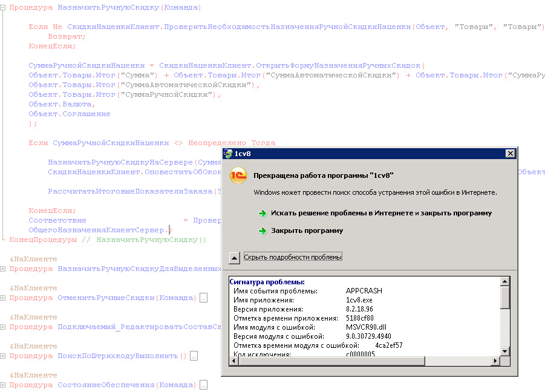Select the timestamp value 5188cf80
Screen dimensions: 545x392
[360, 318]
